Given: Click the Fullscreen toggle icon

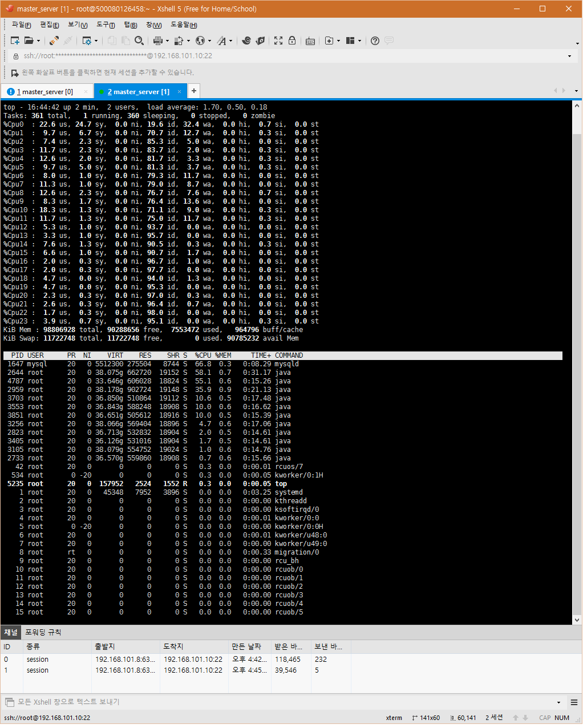Looking at the screenshot, I should click(278, 41).
